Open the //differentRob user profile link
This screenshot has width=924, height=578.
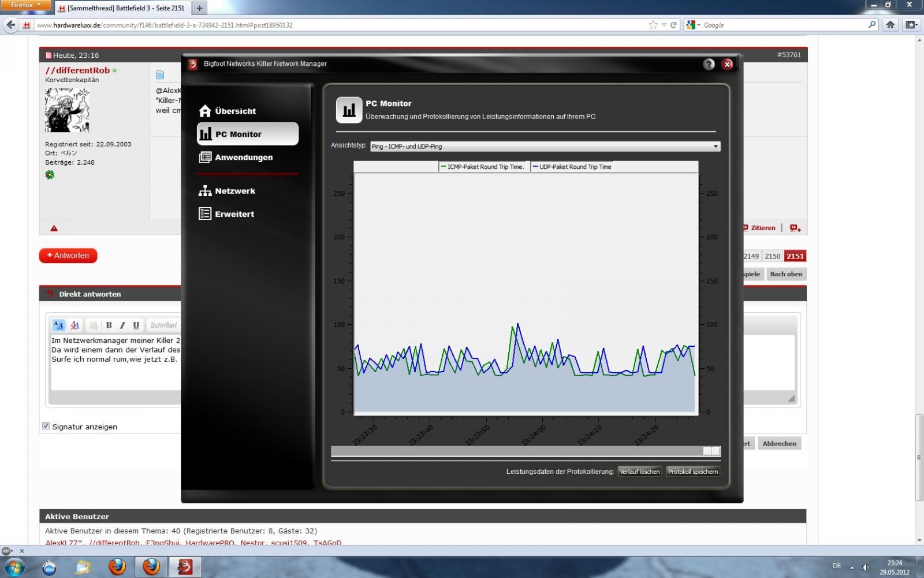77,71
